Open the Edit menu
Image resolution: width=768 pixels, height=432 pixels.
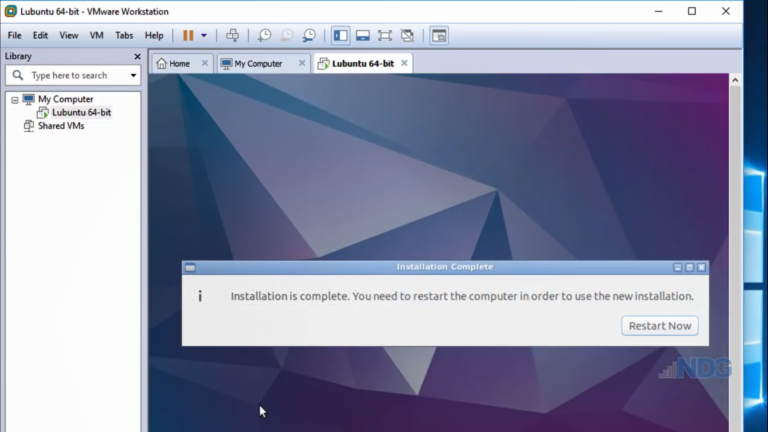coord(40,35)
